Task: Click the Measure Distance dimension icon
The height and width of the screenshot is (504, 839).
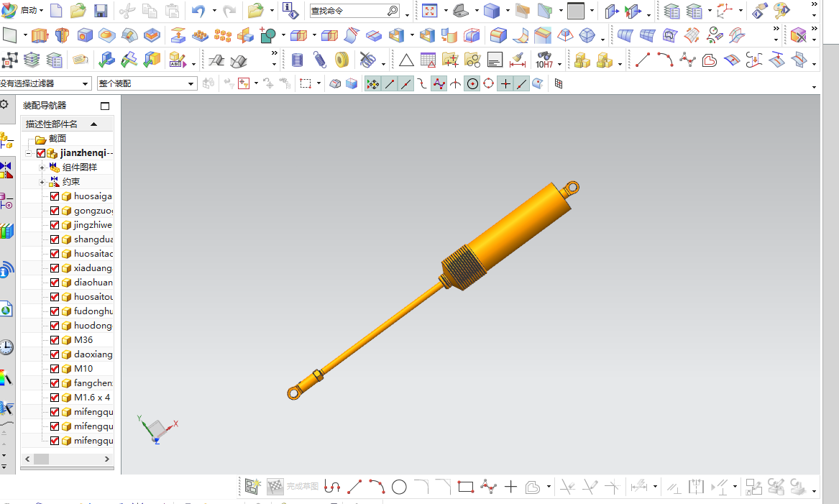Action: (518, 60)
